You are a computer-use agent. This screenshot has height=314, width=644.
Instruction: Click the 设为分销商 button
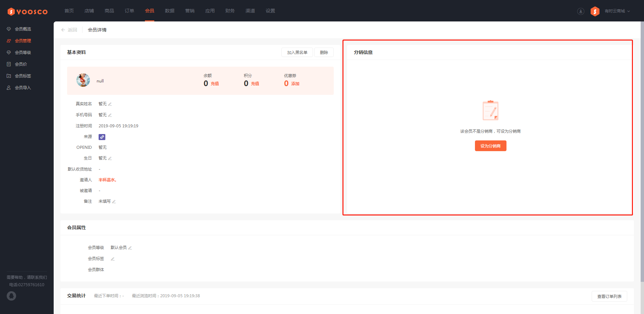tap(490, 146)
